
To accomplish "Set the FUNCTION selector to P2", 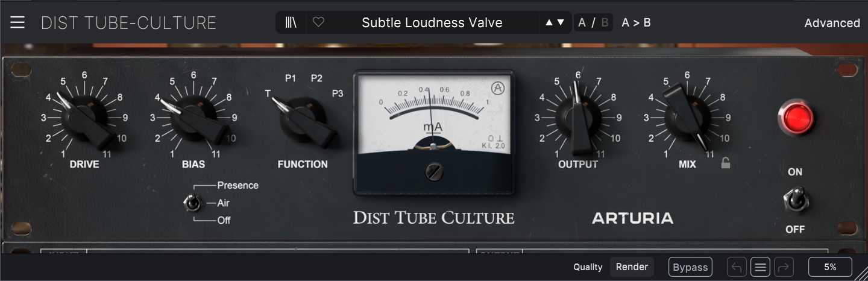I will (x=316, y=78).
